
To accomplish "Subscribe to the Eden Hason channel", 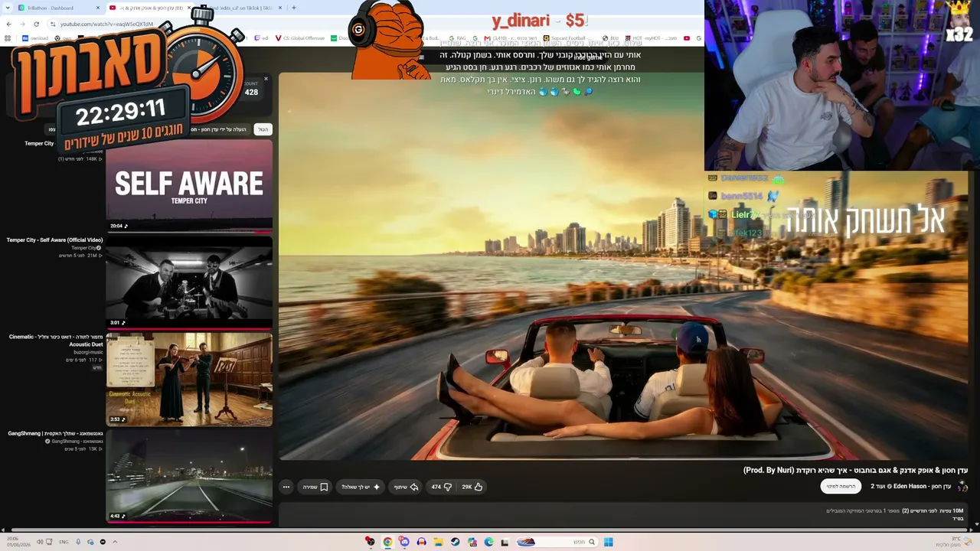I will coord(841,486).
